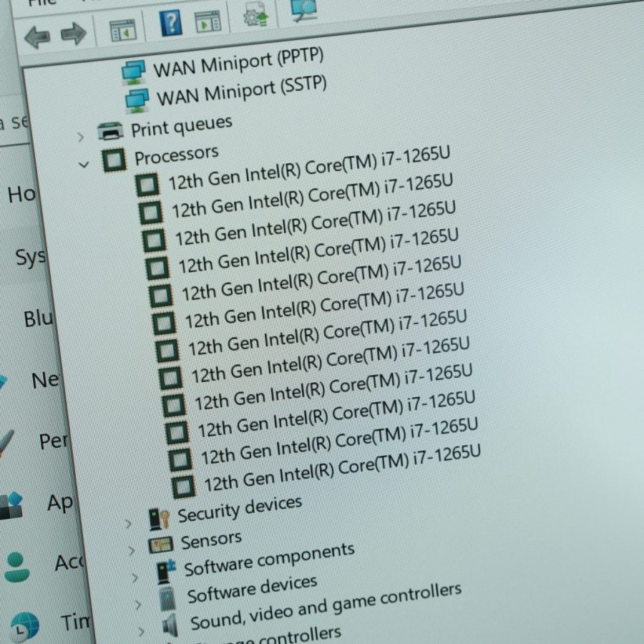Click the Time & language clock icon in Settings
Screen dimensions: 644x644
[24, 627]
